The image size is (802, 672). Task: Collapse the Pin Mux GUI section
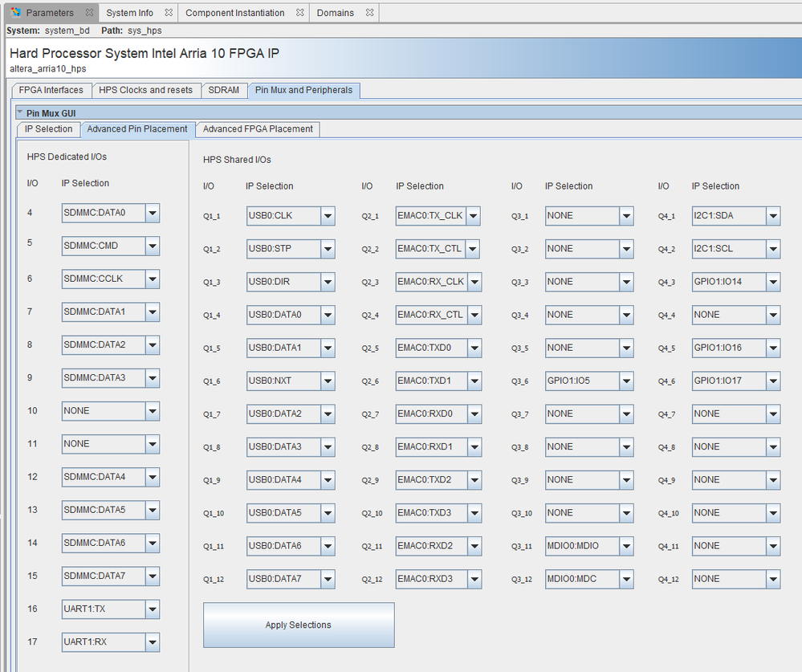(x=20, y=112)
